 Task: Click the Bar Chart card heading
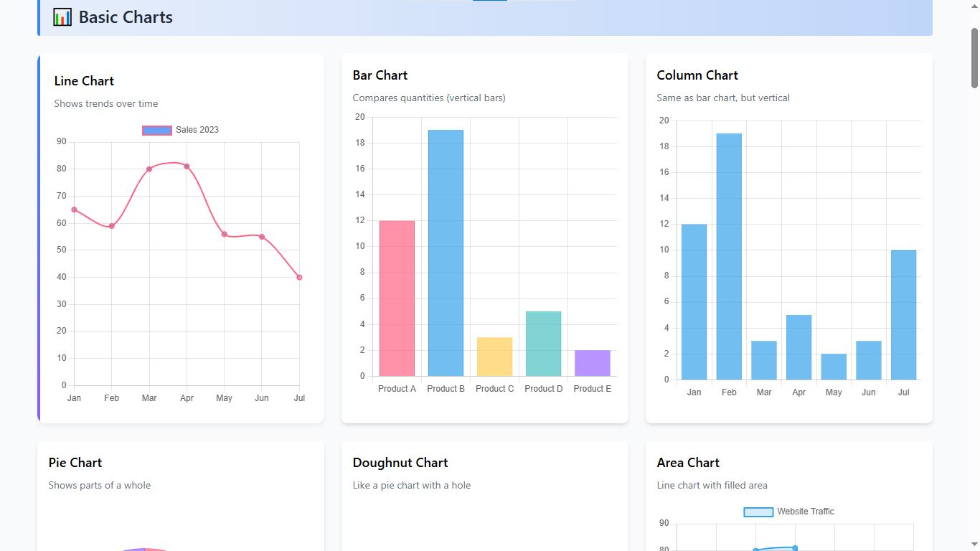(380, 75)
